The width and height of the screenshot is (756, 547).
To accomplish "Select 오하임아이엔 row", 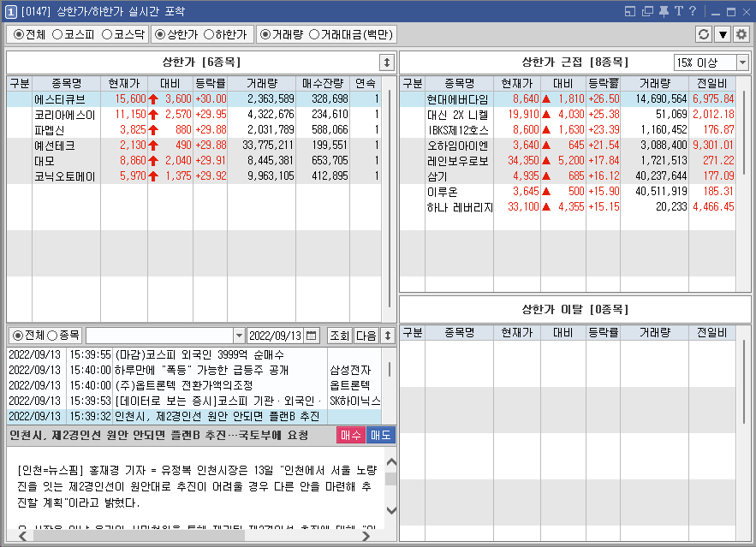I will [568, 146].
